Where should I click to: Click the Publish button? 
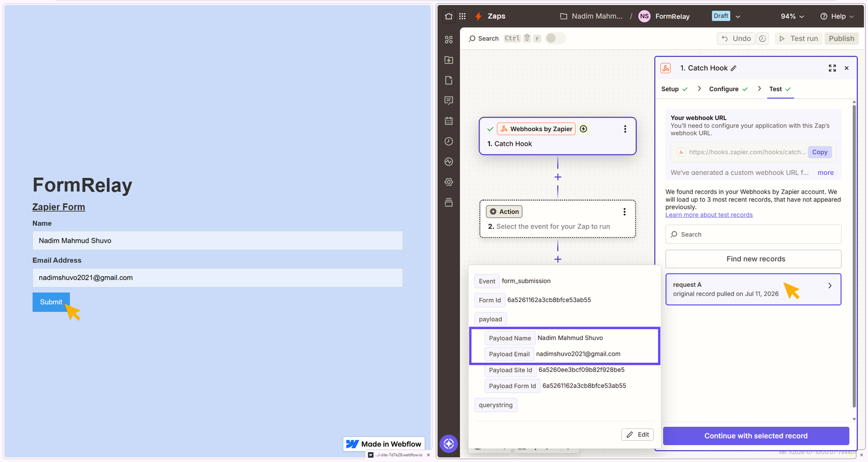click(841, 39)
